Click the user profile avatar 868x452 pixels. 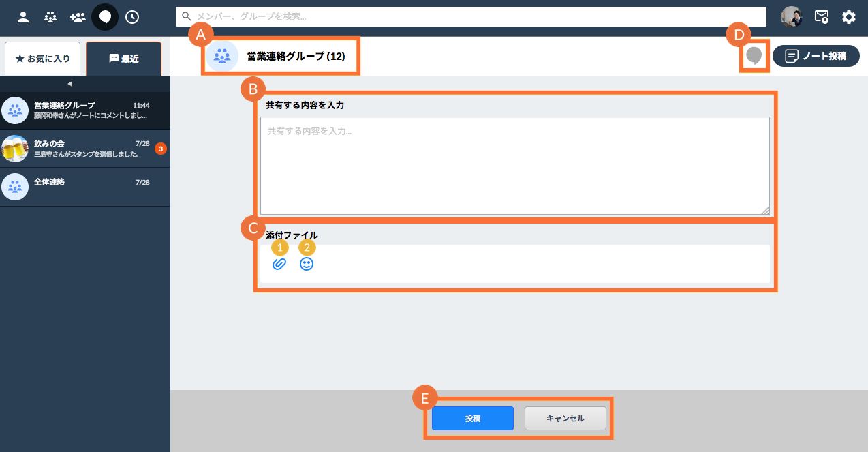(792, 17)
